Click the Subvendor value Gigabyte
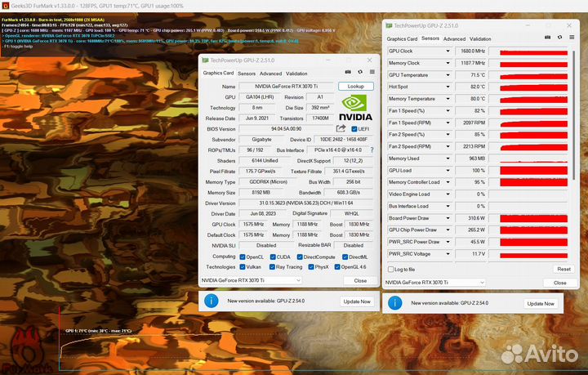Image resolution: width=588 pixels, height=375 pixels. point(261,139)
